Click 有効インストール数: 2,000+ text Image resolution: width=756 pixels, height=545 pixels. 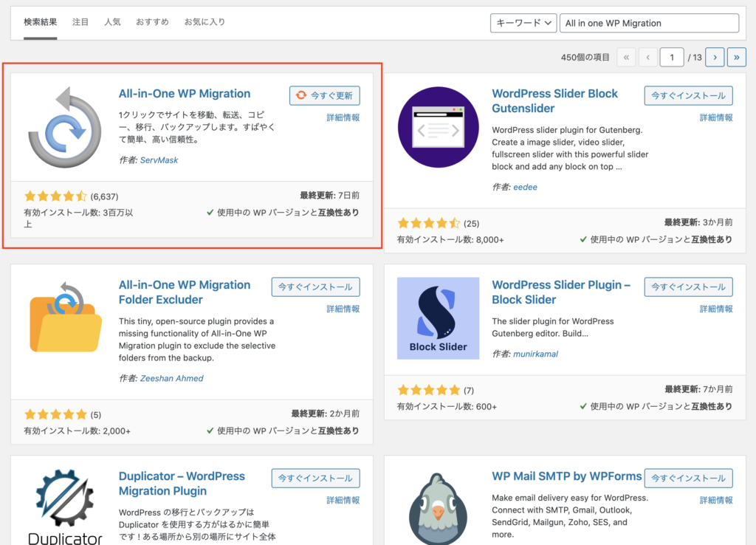tap(77, 431)
